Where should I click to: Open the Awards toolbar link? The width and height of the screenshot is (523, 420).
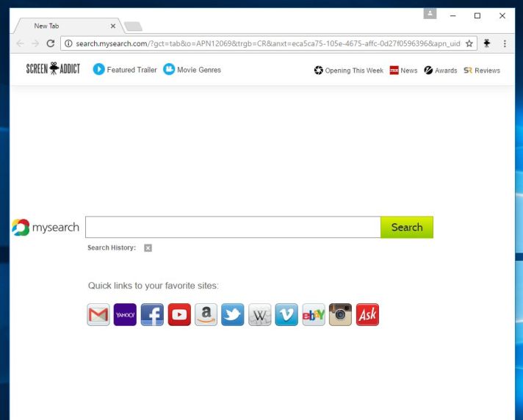(441, 70)
